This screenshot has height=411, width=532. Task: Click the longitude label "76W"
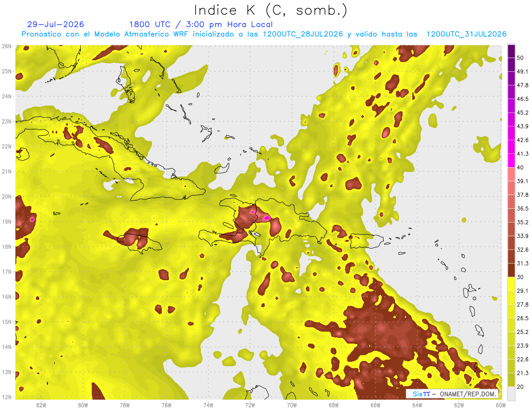166,405
